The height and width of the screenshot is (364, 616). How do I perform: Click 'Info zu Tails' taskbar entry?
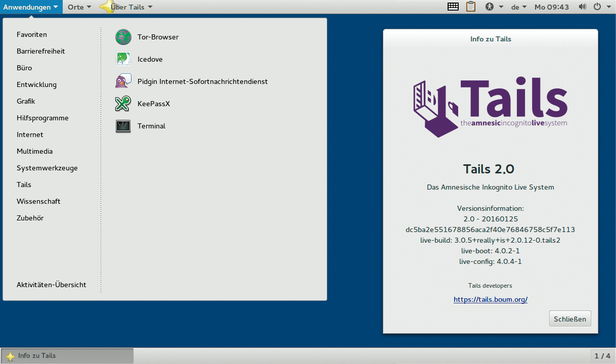[x=67, y=356]
